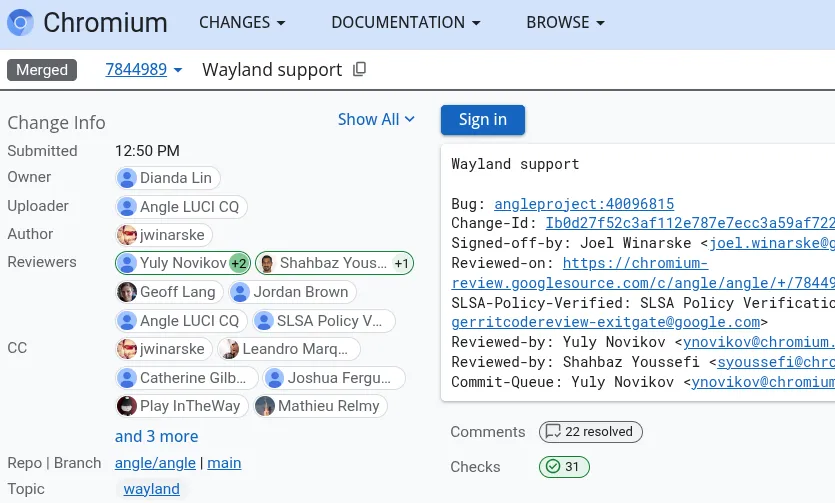Click the Angle LUCI CQ reviewer chip
The width and height of the screenshot is (835, 503).
pyautogui.click(x=181, y=321)
